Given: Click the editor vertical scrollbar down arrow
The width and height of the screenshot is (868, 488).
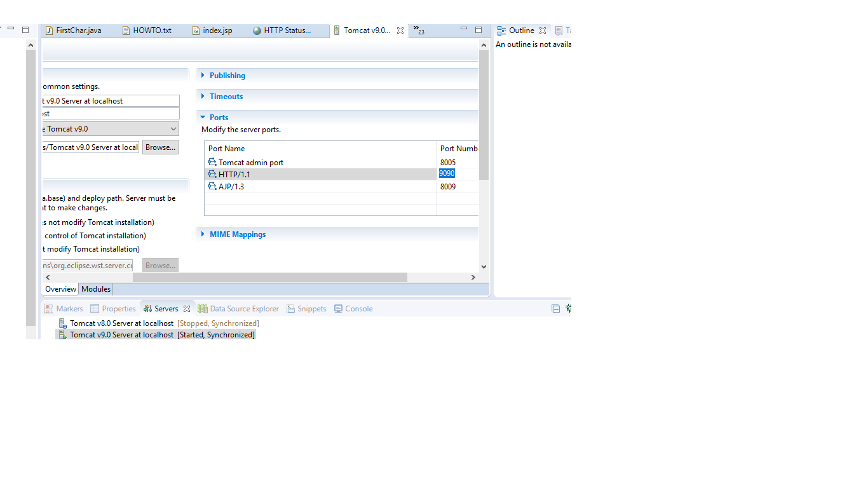Looking at the screenshot, I should point(484,267).
